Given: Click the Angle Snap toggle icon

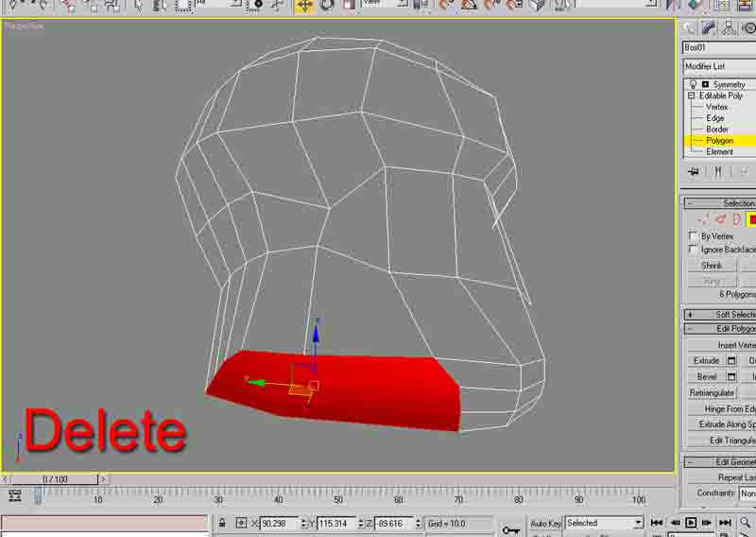Looking at the screenshot, I should [469, 6].
